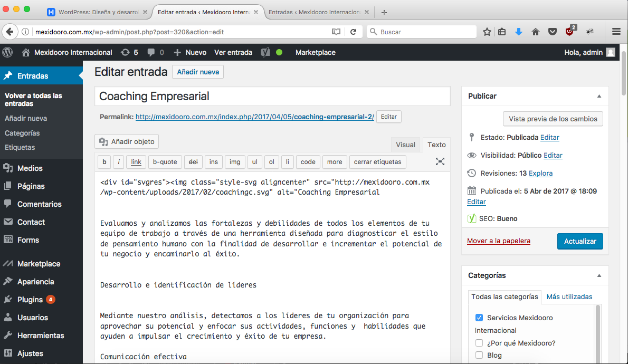Collapse the Categorías panel
This screenshot has height=364, width=628.
click(599, 275)
